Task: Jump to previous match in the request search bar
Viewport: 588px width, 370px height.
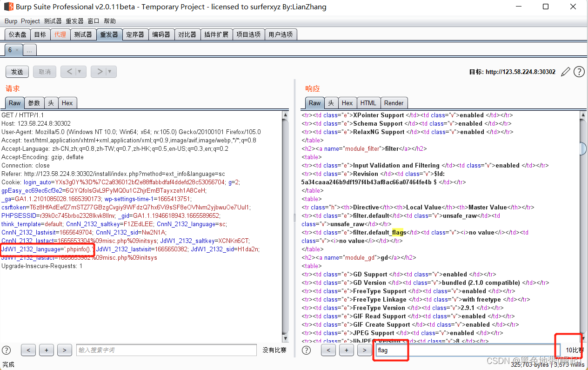Action: point(28,350)
